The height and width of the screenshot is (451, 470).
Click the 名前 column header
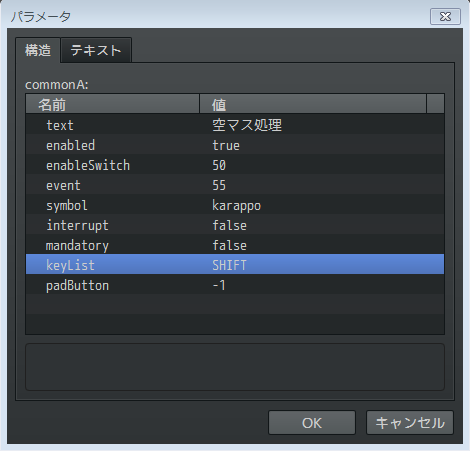(113, 104)
